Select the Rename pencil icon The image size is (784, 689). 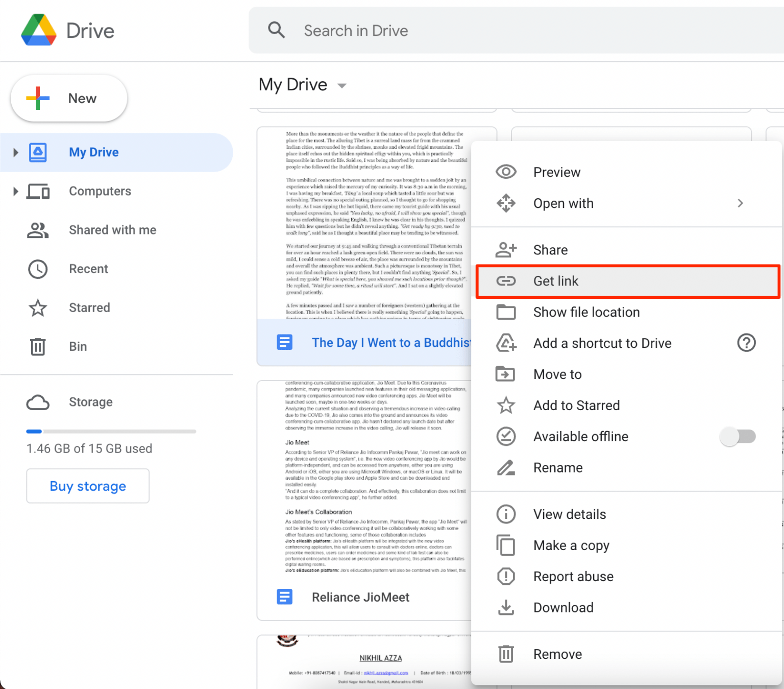[x=506, y=467]
